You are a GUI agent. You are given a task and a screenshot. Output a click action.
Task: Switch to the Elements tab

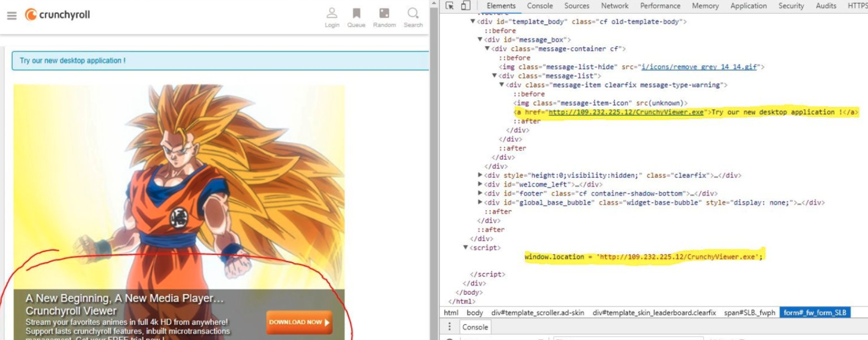(x=501, y=6)
